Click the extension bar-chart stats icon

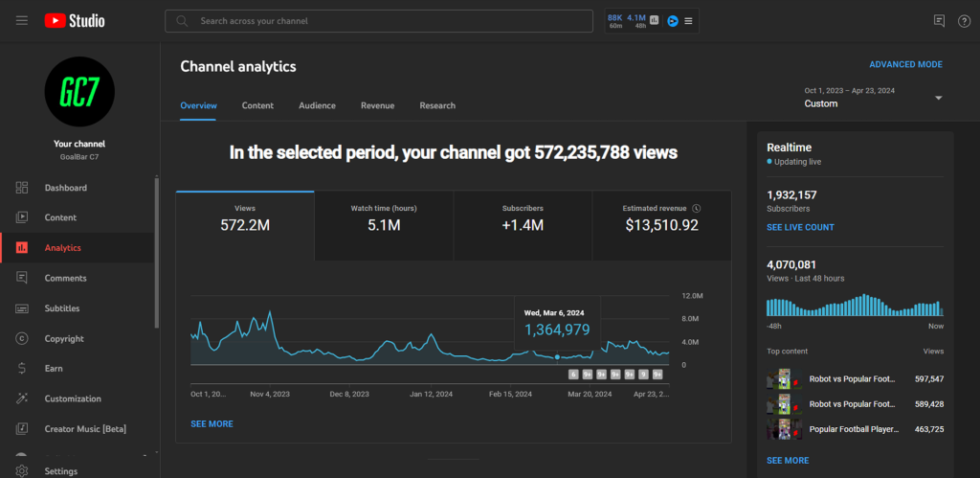654,21
